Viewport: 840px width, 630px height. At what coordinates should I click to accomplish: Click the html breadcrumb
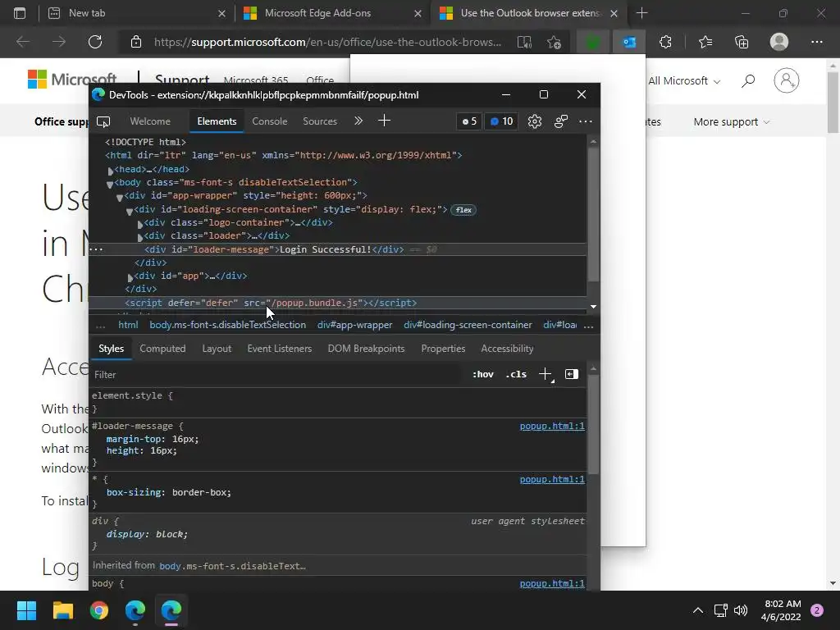click(x=128, y=325)
